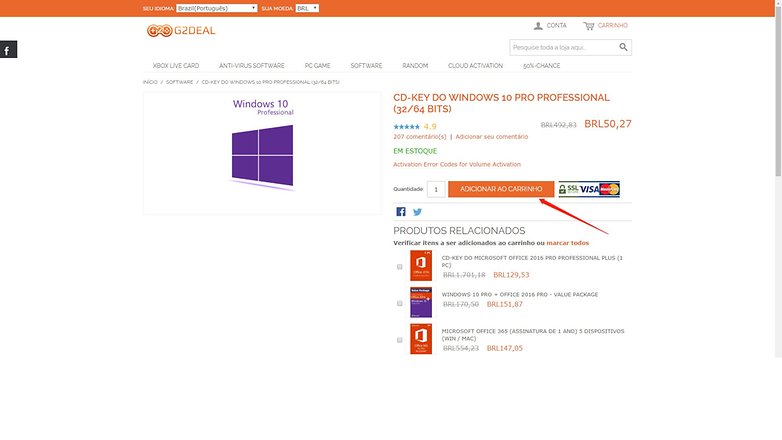Share product on Twitter
Image resolution: width=782 pixels, height=440 pixels.
click(x=417, y=212)
